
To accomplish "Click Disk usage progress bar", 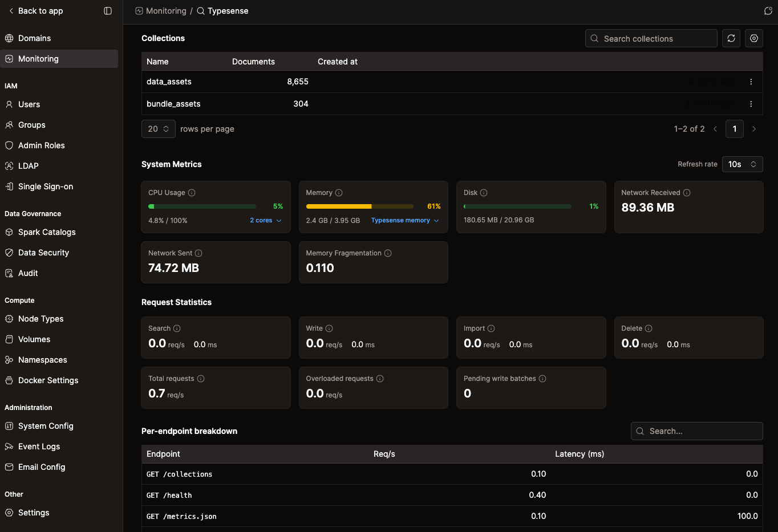I will pos(517,206).
